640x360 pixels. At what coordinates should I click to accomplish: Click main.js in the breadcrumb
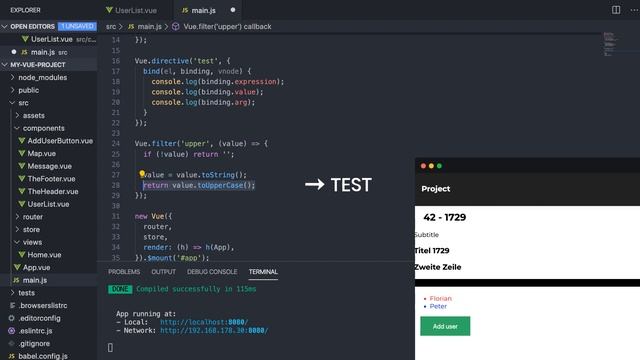[149, 27]
